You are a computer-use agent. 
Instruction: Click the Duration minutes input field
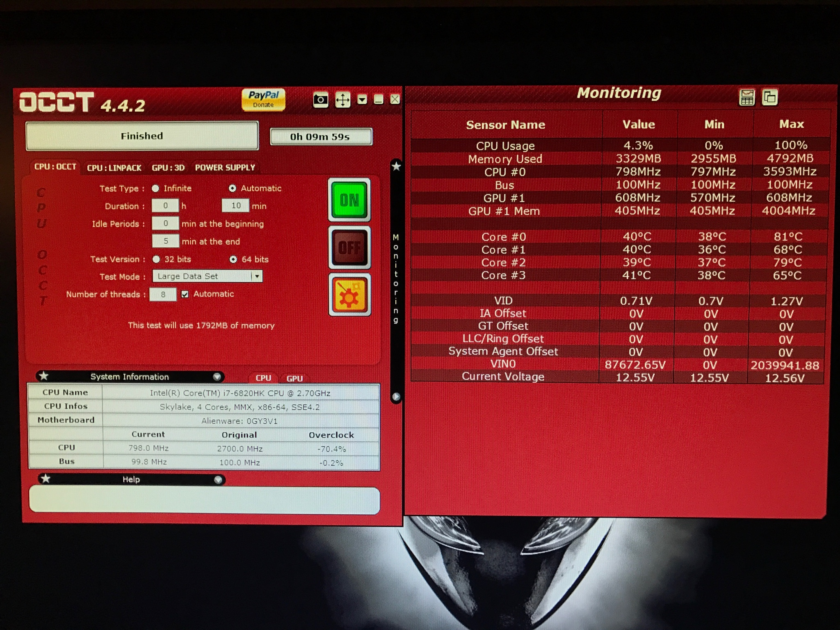[235, 205]
